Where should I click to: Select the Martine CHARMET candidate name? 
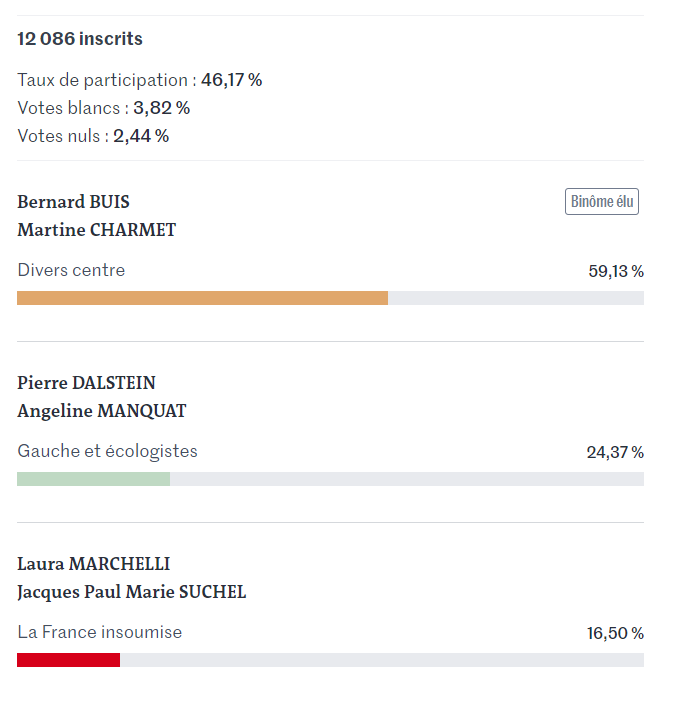coord(97,230)
